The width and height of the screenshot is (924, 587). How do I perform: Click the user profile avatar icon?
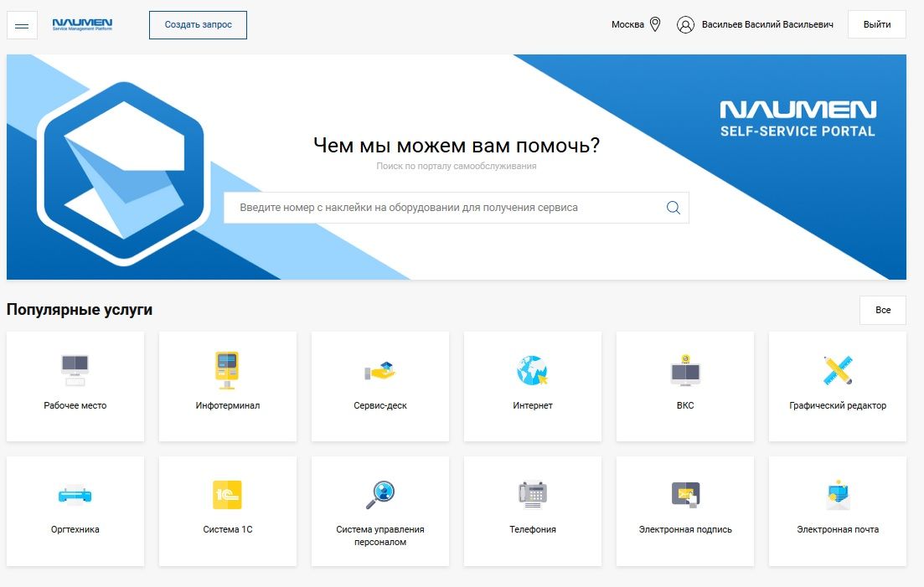pos(685,25)
